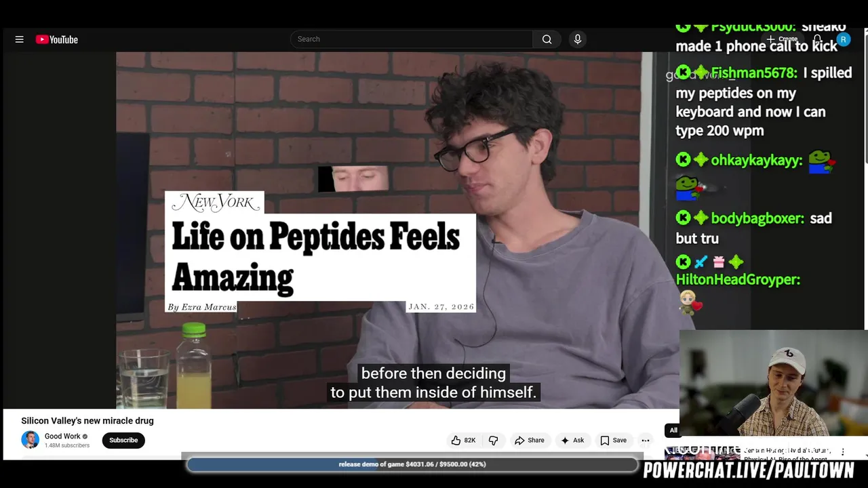
Task: Click the By Ezra Marcus byline
Action: click(x=202, y=307)
